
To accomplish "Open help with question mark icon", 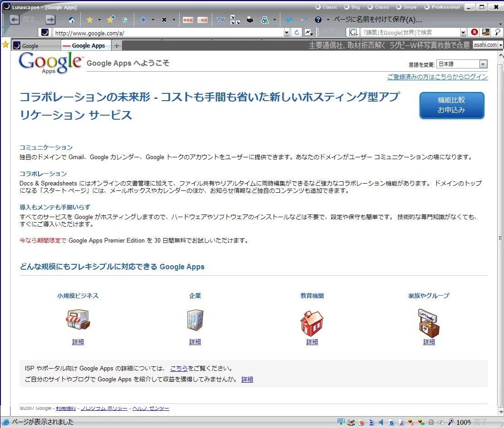I will [318, 20].
